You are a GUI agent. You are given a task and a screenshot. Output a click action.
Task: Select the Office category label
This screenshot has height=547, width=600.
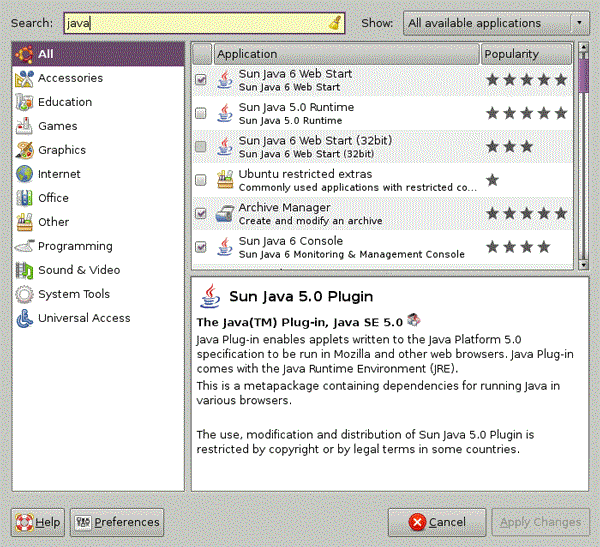[x=54, y=198]
